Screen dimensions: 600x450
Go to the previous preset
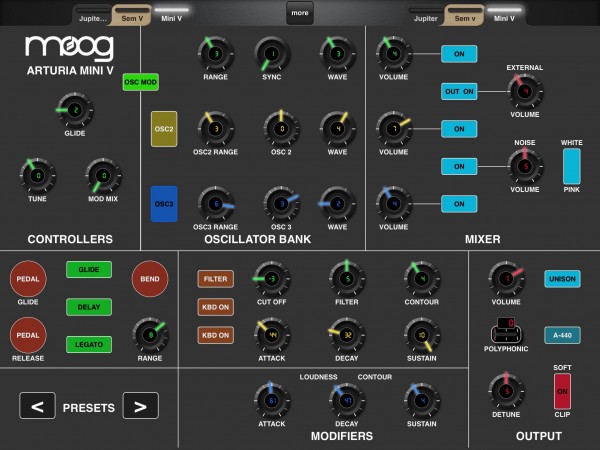click(38, 406)
